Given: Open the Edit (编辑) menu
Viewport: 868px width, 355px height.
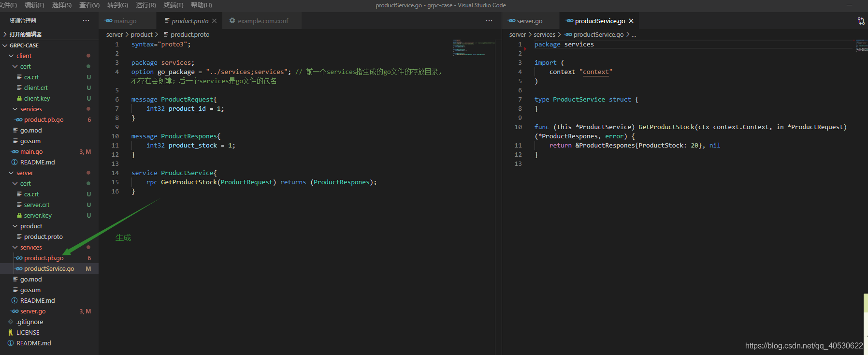Looking at the screenshot, I should (34, 5).
